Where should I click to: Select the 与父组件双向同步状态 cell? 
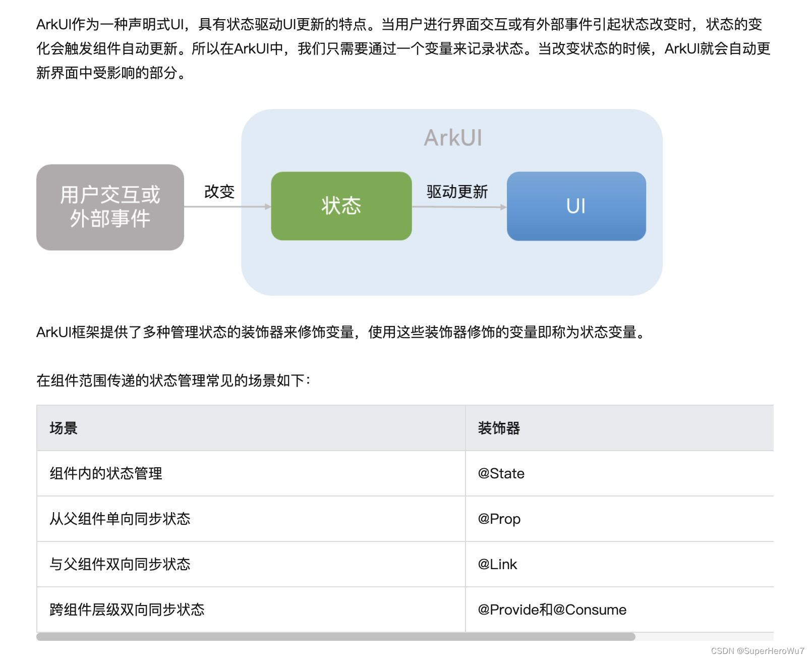point(251,564)
